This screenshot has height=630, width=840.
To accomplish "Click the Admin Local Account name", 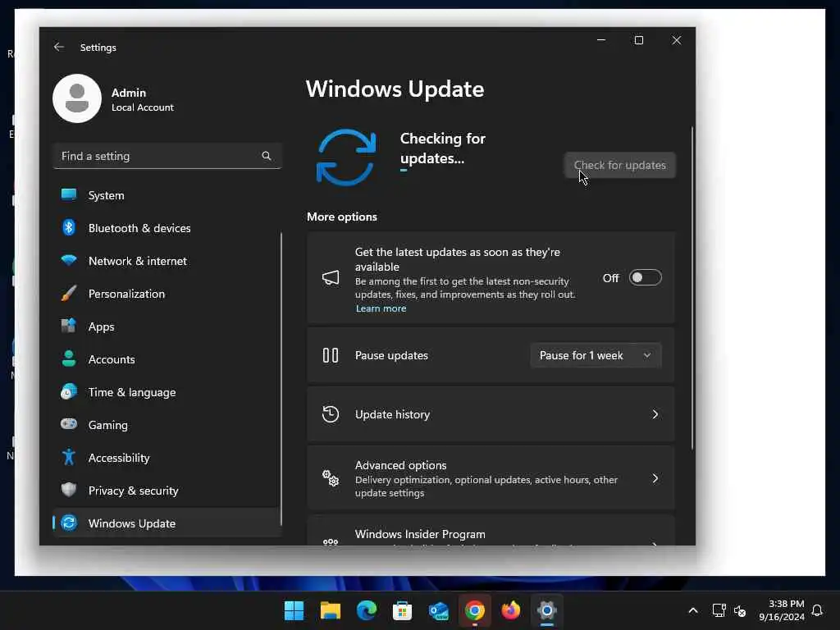I will click(143, 99).
